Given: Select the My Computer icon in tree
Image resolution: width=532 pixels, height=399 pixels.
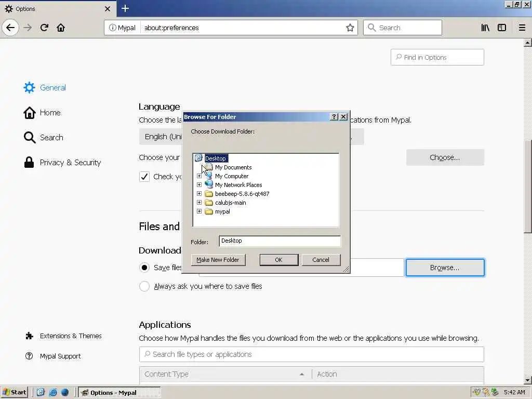Looking at the screenshot, I should point(209,176).
